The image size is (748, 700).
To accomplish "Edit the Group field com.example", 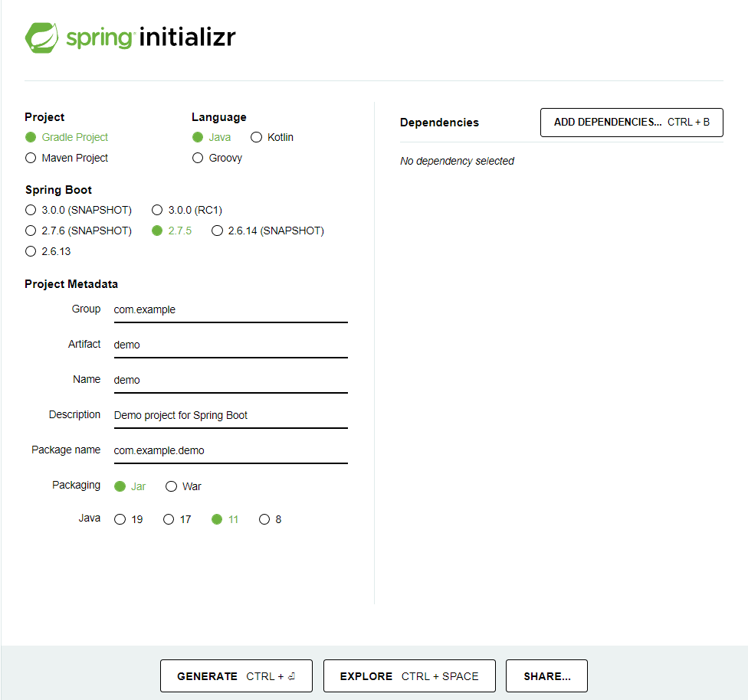I will 231,310.
